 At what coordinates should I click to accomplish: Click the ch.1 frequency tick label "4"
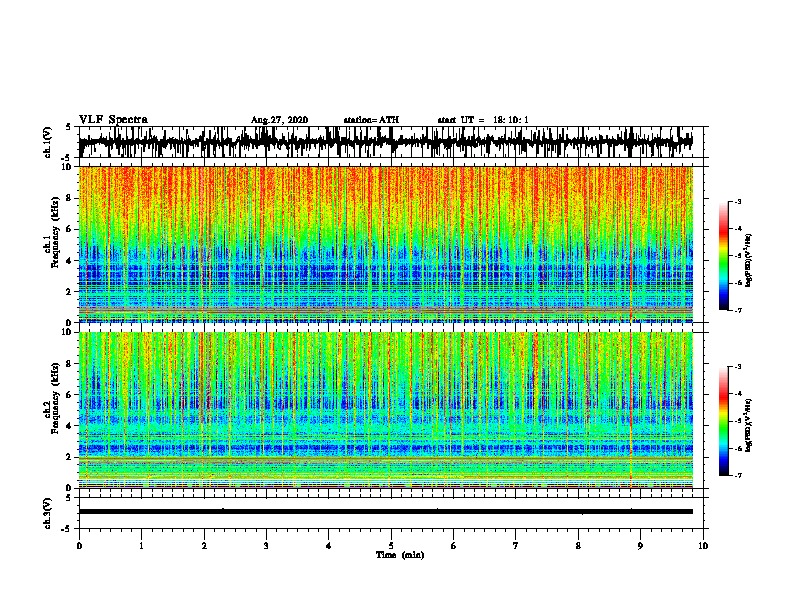pyautogui.click(x=70, y=261)
